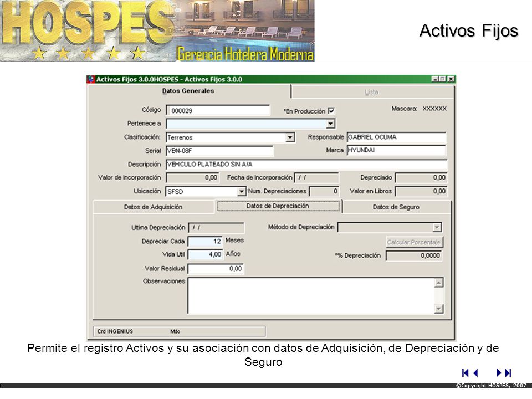This screenshot has height=399, width=532.
Task: Click the Observaciones scroll up arrow
Action: (x=439, y=283)
